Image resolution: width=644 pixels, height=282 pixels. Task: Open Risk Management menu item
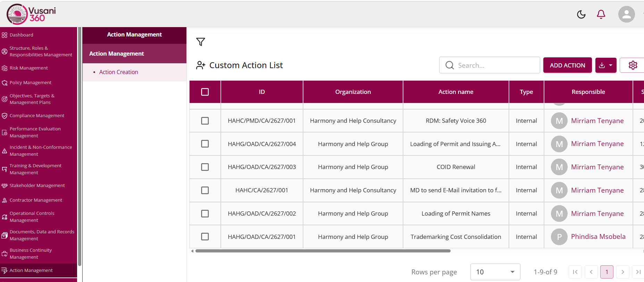pyautogui.click(x=39, y=68)
